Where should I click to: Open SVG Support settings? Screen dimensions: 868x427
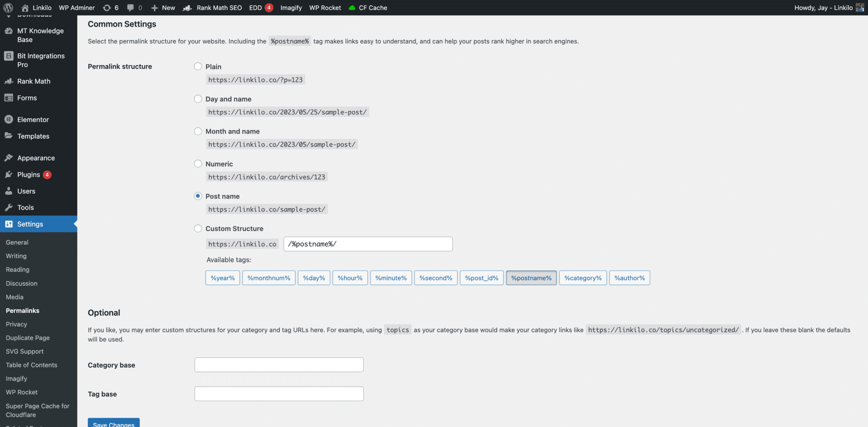pyautogui.click(x=25, y=351)
